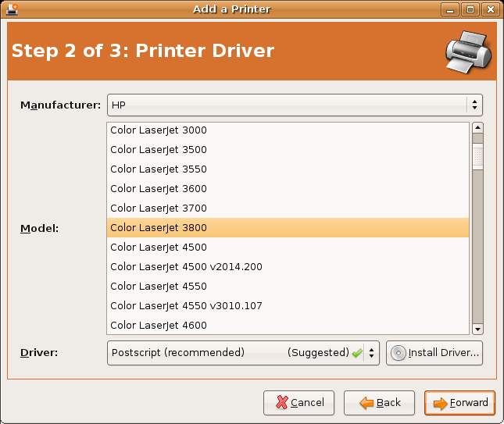Select model Color LaserJet 3700

pyautogui.click(x=288, y=208)
